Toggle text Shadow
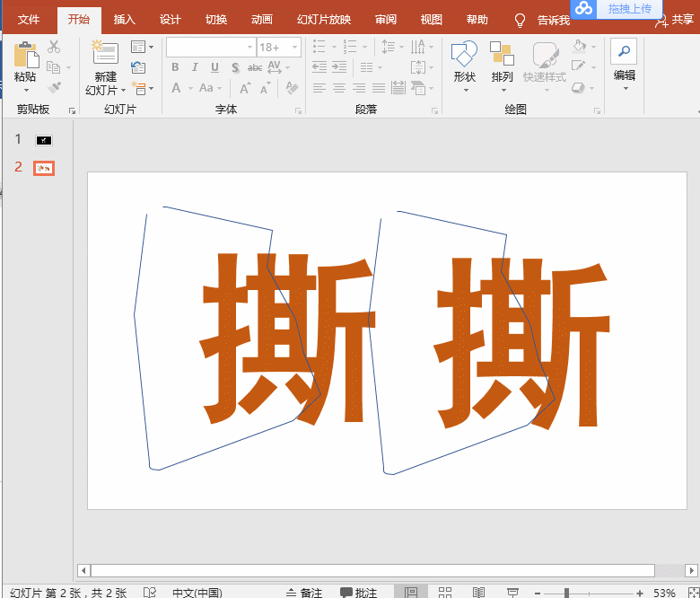Image resolution: width=700 pixels, height=598 pixels. tap(235, 68)
